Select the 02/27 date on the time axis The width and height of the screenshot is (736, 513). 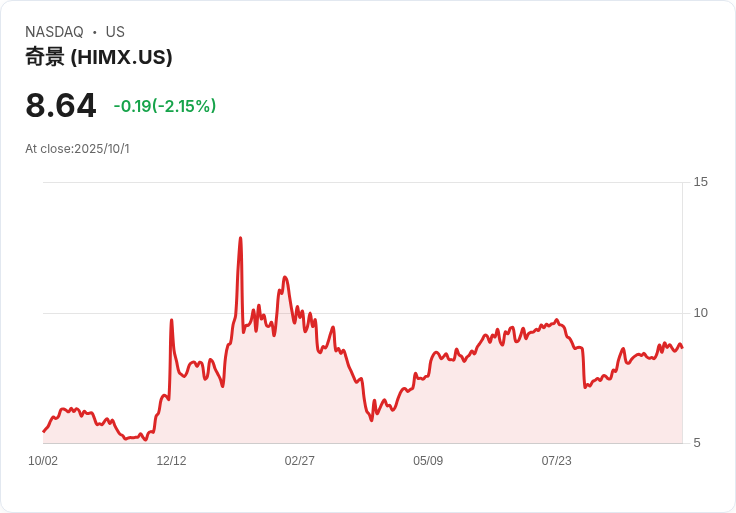(300, 461)
